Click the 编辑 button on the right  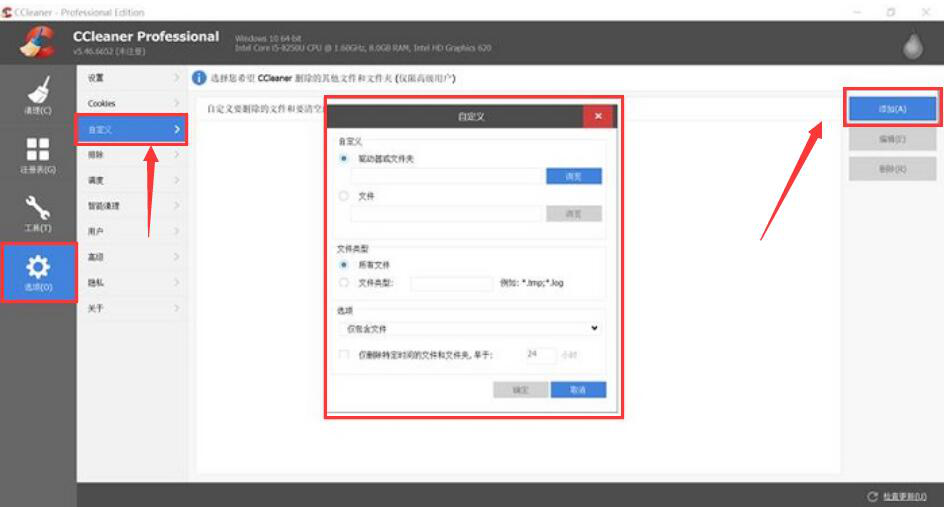tap(893, 139)
